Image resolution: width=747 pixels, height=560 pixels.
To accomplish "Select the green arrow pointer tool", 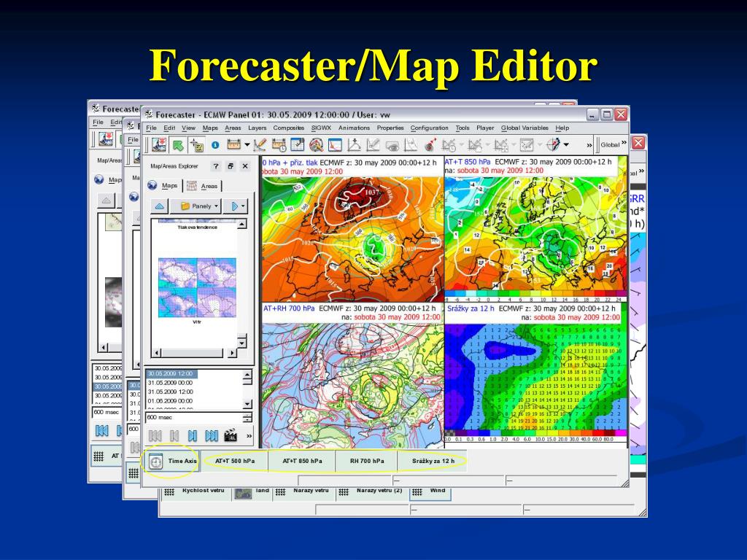I will click(x=178, y=145).
